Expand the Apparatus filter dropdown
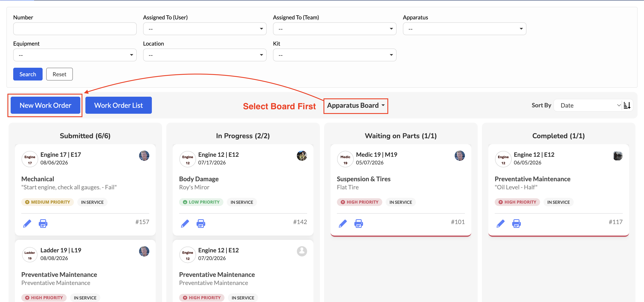644x302 pixels. click(x=464, y=29)
